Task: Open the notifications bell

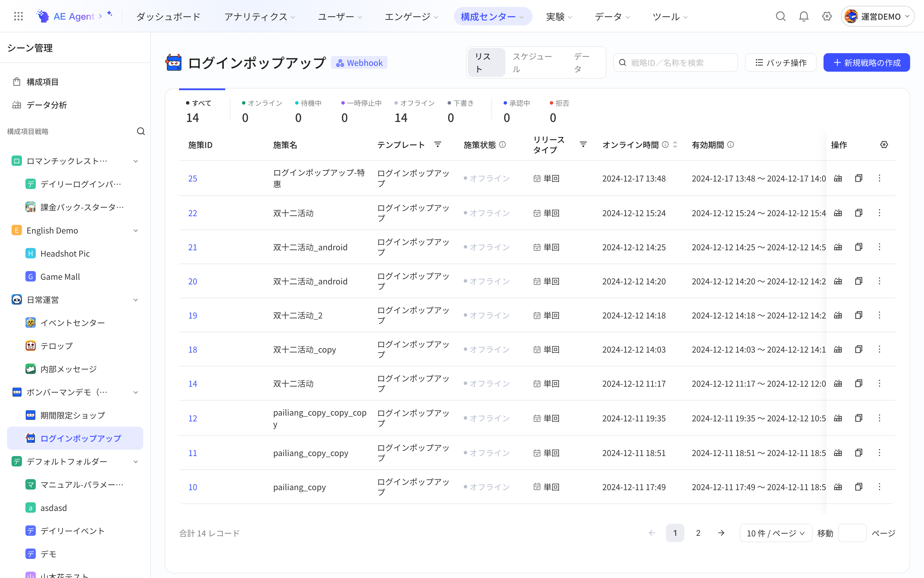Action: coord(804,16)
